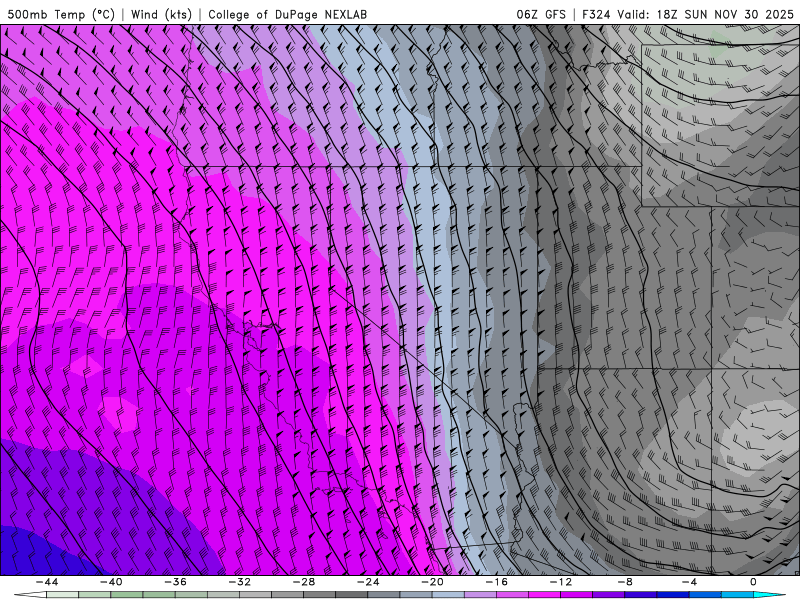Click the "Wind (kts)" header label
The image size is (800, 600).
pyautogui.click(x=161, y=14)
